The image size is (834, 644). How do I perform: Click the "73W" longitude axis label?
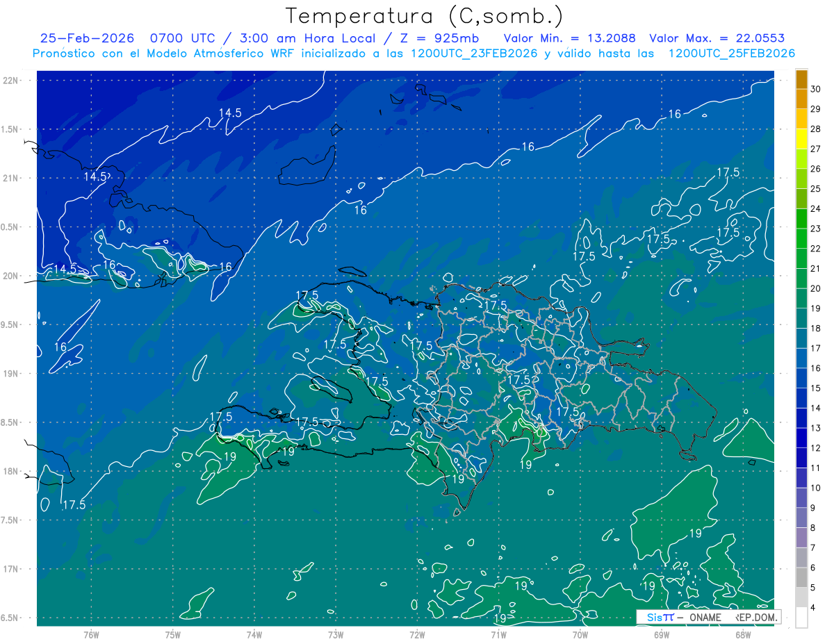tap(336, 634)
